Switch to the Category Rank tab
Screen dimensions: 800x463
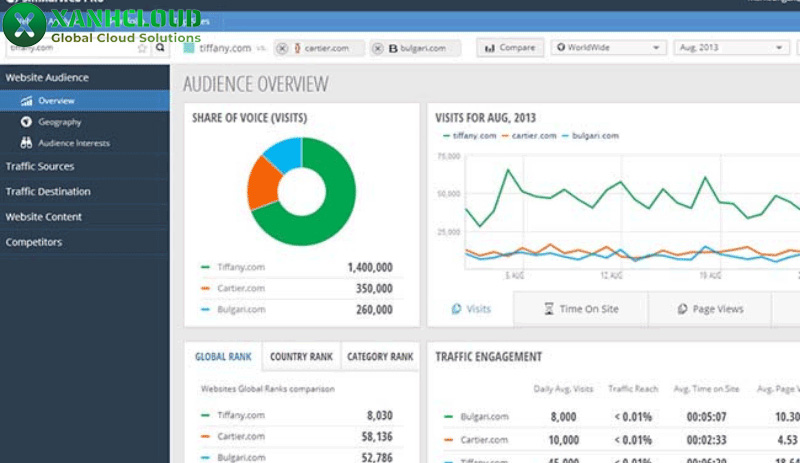pos(379,356)
